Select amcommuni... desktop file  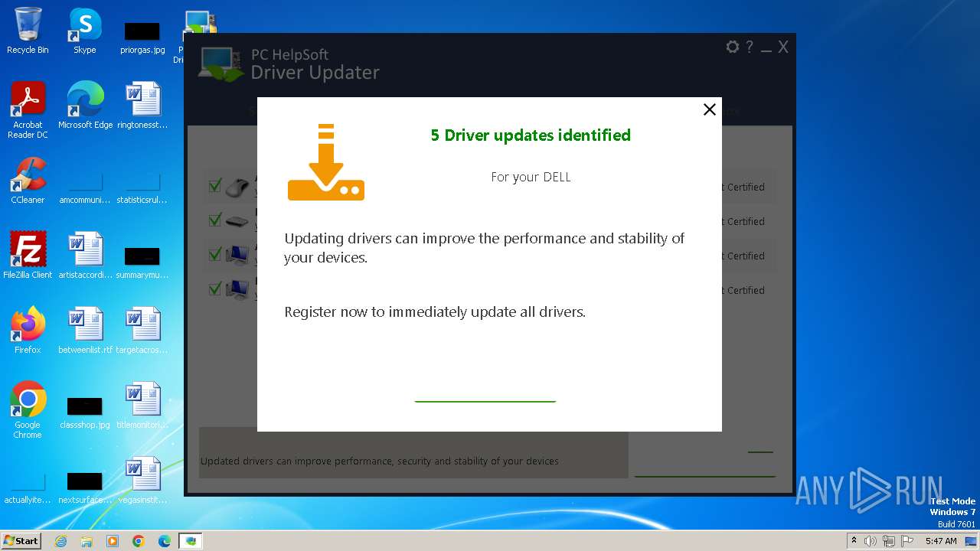tap(85, 188)
